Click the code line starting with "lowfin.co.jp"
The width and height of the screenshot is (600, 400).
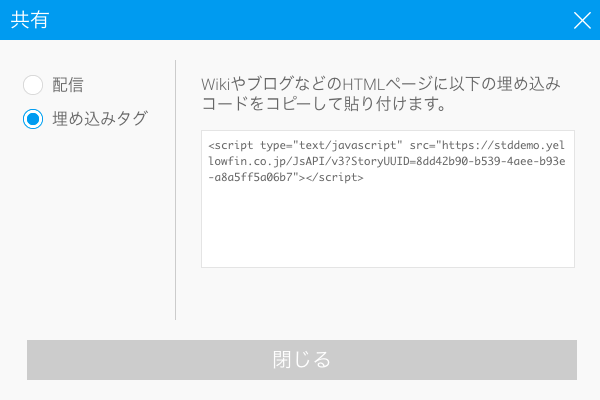386,161
